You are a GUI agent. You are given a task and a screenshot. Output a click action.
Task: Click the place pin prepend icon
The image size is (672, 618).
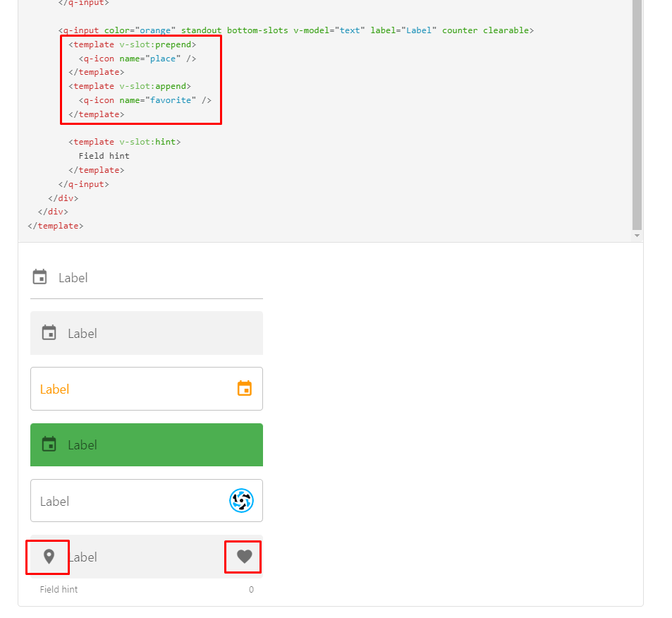47,557
